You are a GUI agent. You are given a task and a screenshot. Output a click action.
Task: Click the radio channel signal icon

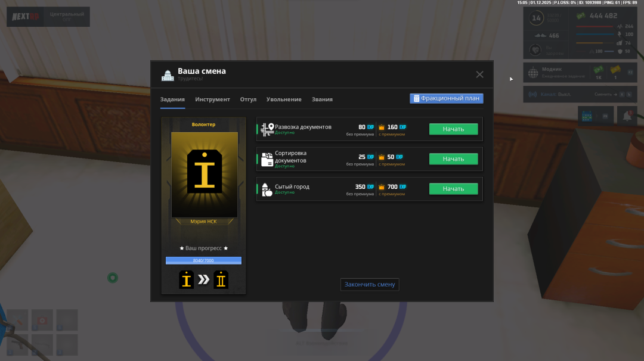click(x=533, y=94)
